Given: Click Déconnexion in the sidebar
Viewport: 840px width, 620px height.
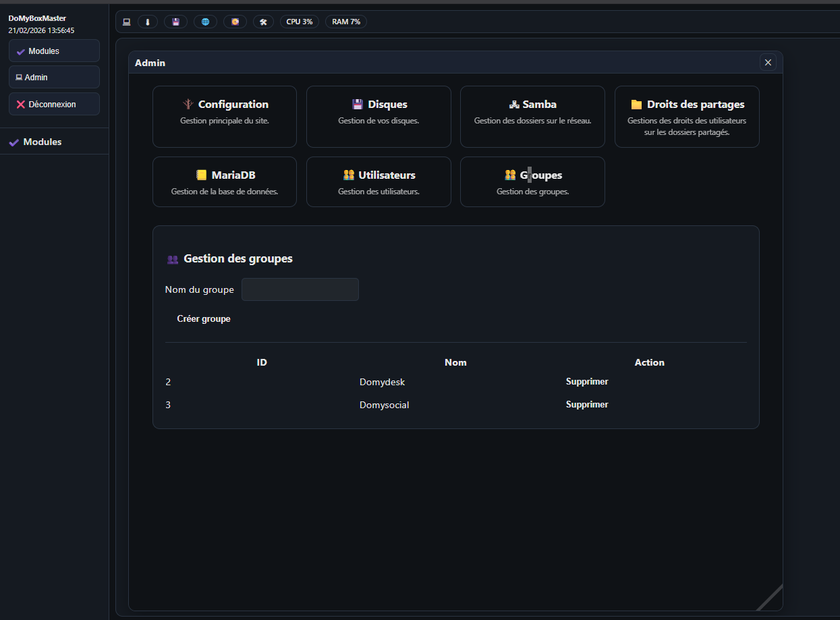Looking at the screenshot, I should click(x=54, y=105).
